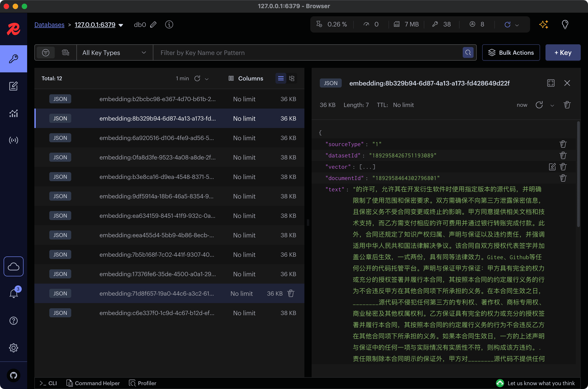The height and width of the screenshot is (389, 588).
Task: Select key embedding:b3e8ca16-d9ea-4548-8371-5...
Action: pyautogui.click(x=169, y=177)
